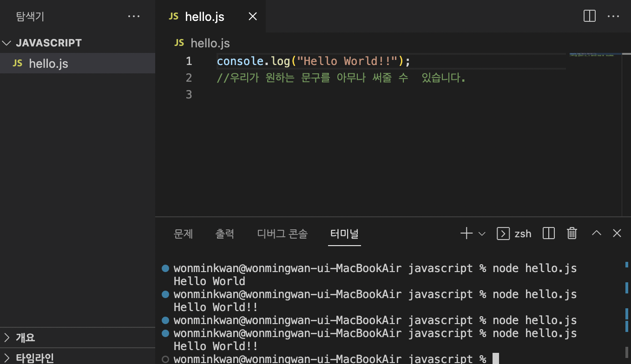Open the 디버그 콘솔 tab

click(x=283, y=234)
